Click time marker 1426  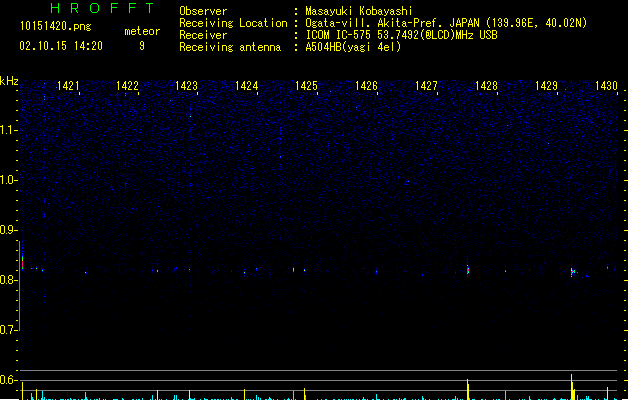click(x=366, y=86)
